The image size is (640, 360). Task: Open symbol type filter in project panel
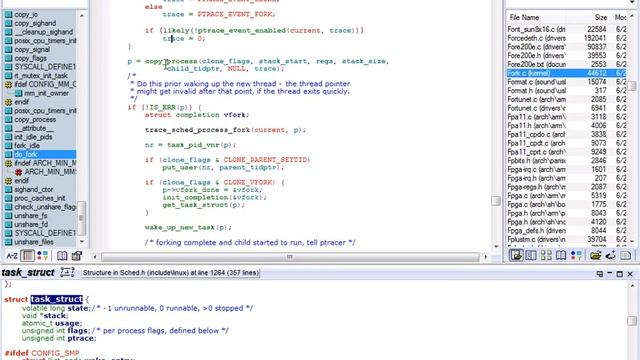click(x=576, y=256)
